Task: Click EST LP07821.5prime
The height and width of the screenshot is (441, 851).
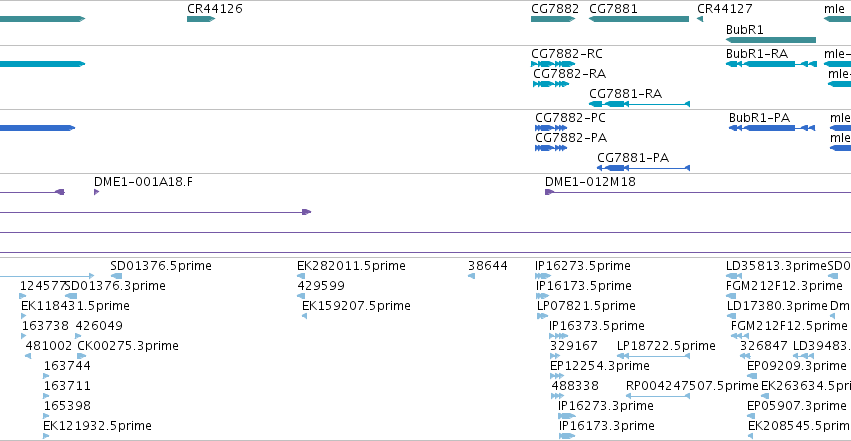Action: pos(542,316)
